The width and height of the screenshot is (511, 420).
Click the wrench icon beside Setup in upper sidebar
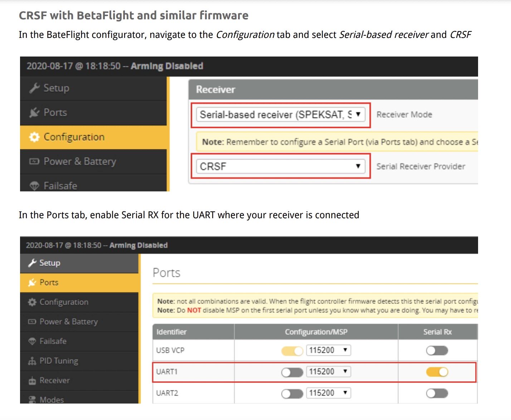(x=34, y=88)
